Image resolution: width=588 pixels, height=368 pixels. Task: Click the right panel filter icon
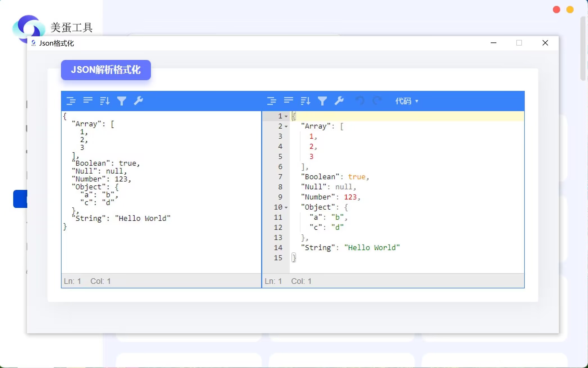(322, 100)
